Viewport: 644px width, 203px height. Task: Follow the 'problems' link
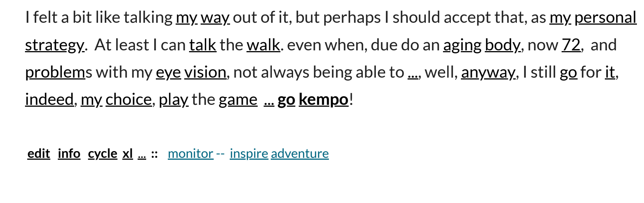tap(55, 73)
